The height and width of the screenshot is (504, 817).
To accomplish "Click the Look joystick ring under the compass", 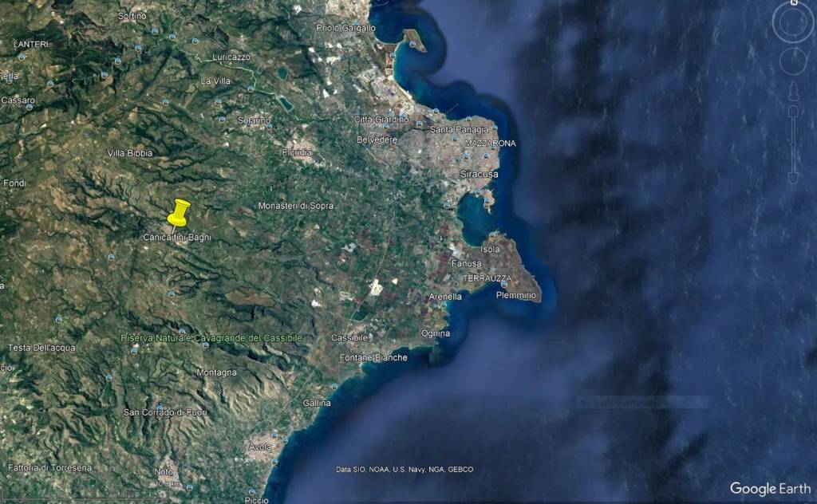I will [x=793, y=24].
